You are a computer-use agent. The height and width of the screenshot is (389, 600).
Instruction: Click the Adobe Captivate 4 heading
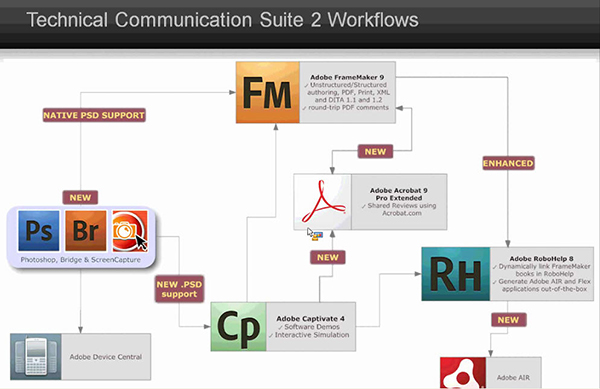310,319
